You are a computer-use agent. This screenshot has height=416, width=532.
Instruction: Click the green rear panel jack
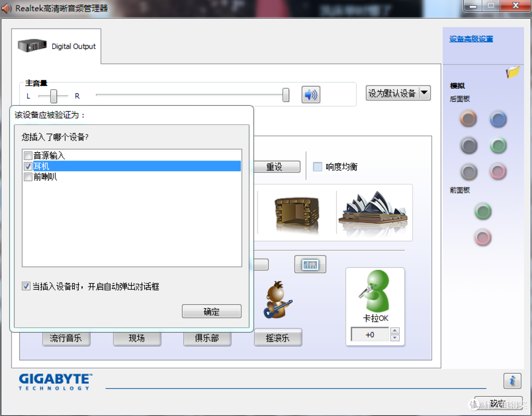point(498,146)
